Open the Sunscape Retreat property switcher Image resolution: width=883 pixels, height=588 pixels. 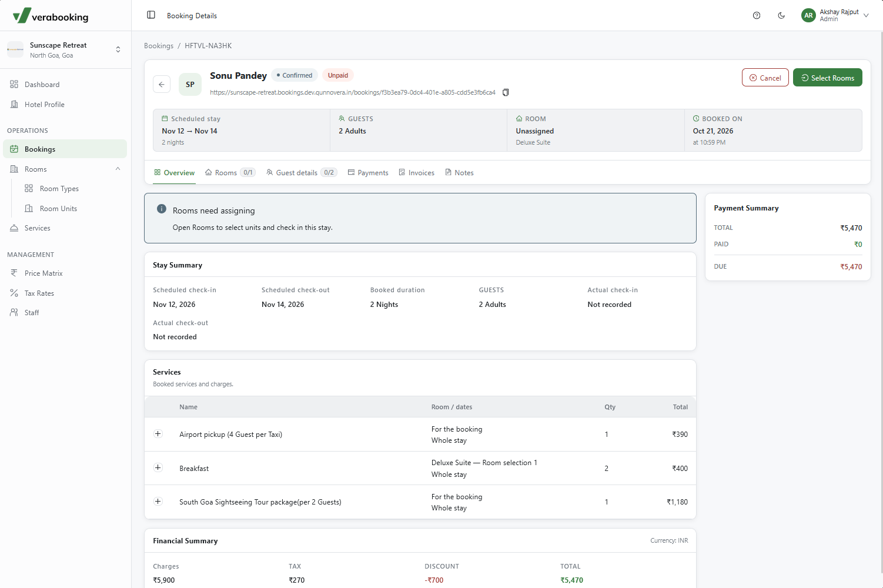(x=65, y=50)
